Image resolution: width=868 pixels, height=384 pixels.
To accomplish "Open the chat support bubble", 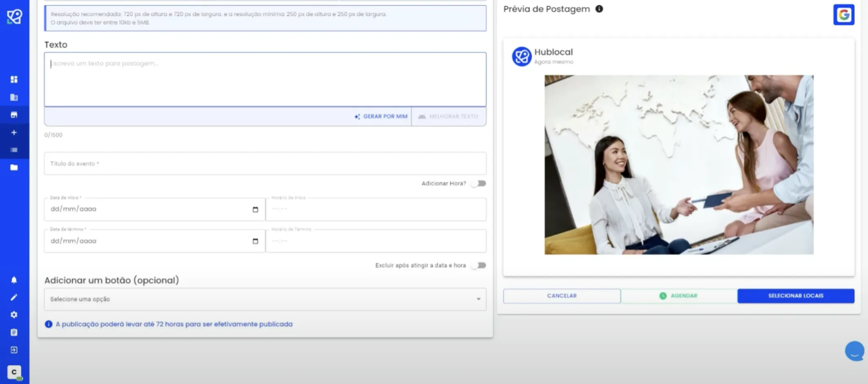I will [x=854, y=351].
